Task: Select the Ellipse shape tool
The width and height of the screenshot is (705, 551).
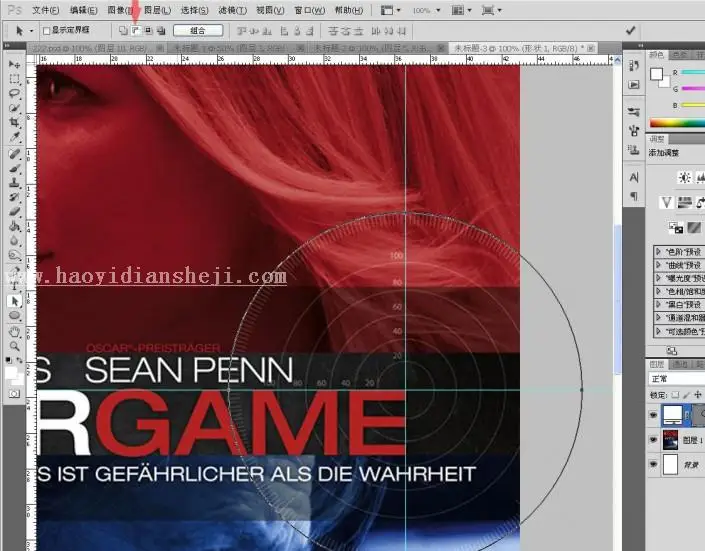Action: [x=14, y=316]
